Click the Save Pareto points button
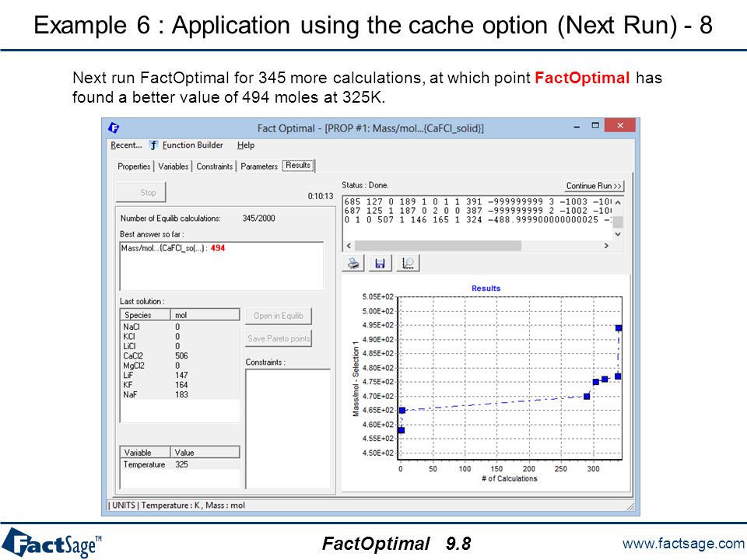The width and height of the screenshot is (747, 560). point(279,338)
